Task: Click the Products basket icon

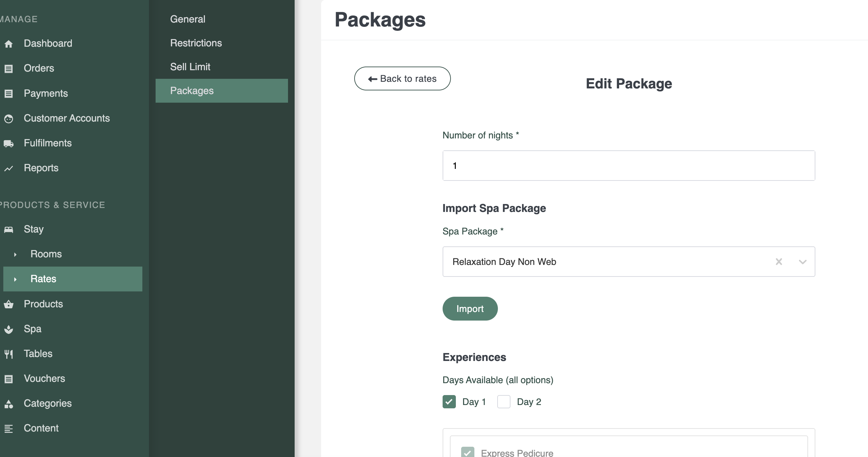Action: pyautogui.click(x=9, y=304)
